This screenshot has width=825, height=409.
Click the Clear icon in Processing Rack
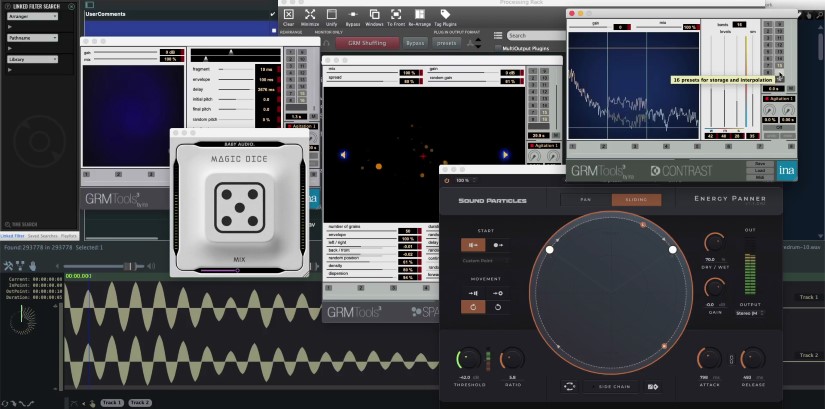coord(289,14)
